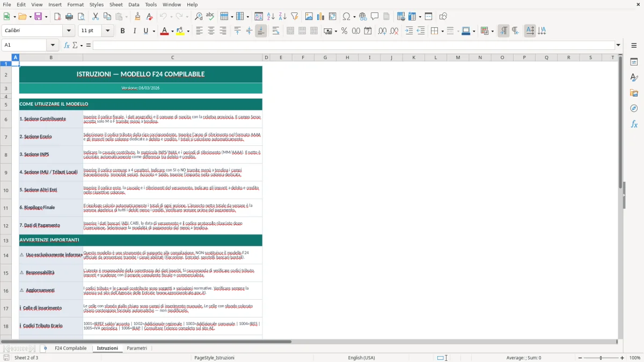This screenshot has width=644, height=362.
Task: Open the background color dropdown arrow
Action: pos(188,31)
